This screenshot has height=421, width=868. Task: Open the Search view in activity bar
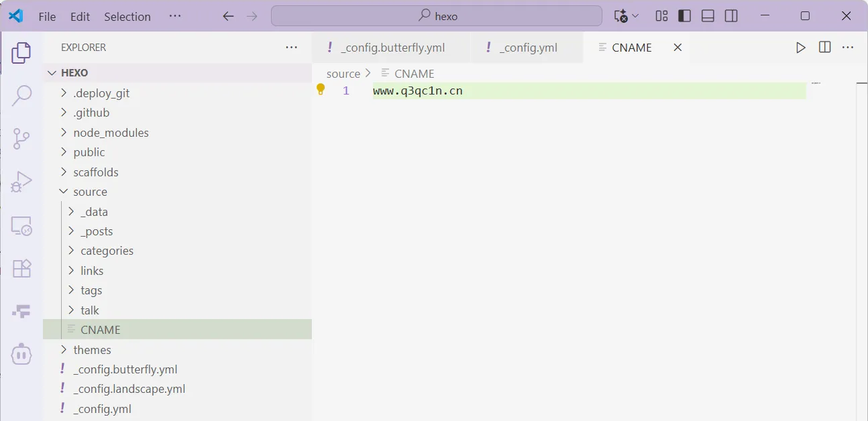pos(21,95)
